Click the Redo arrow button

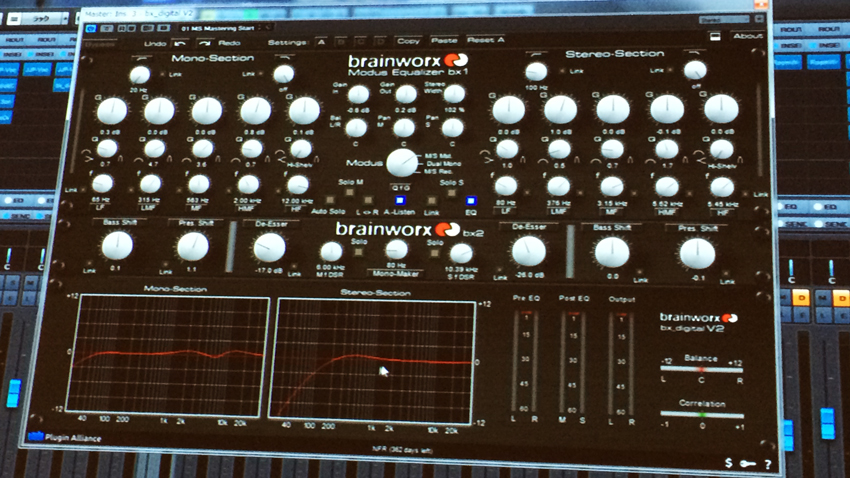203,43
